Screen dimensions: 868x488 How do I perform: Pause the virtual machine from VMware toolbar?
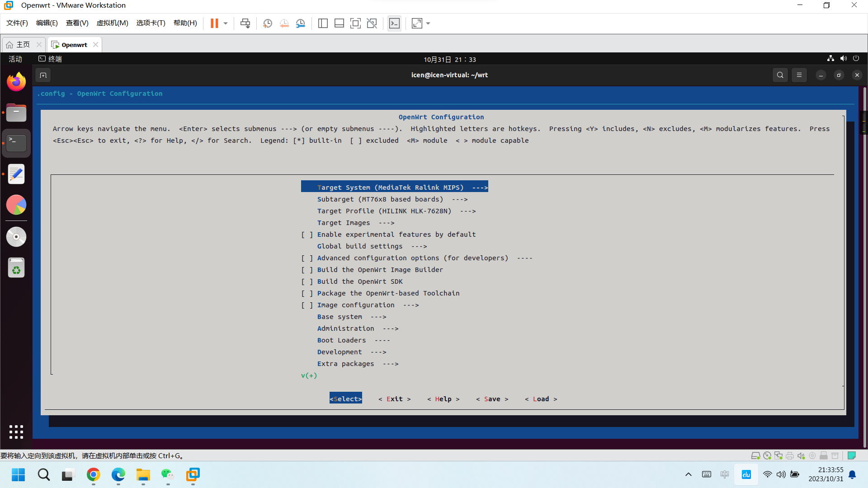click(214, 23)
